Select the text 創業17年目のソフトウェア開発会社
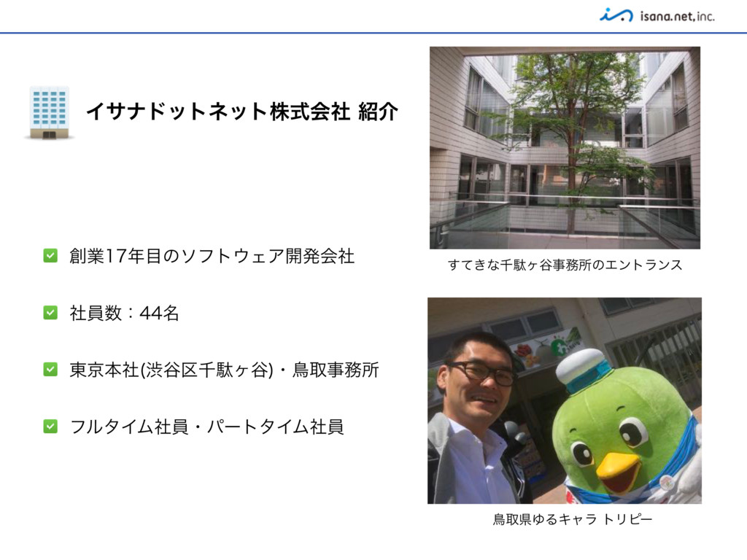The width and height of the screenshot is (747, 560). tap(212, 256)
